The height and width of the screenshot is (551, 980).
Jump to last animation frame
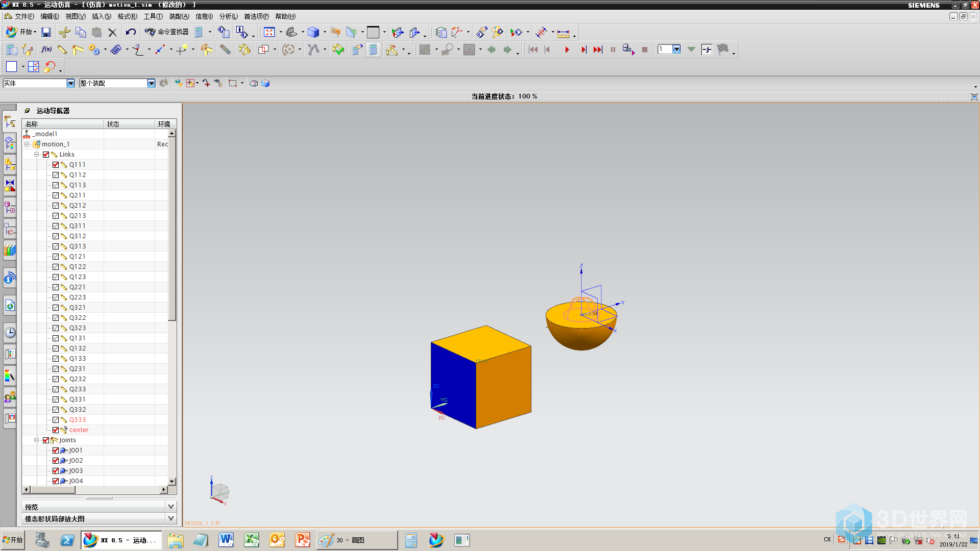(598, 49)
